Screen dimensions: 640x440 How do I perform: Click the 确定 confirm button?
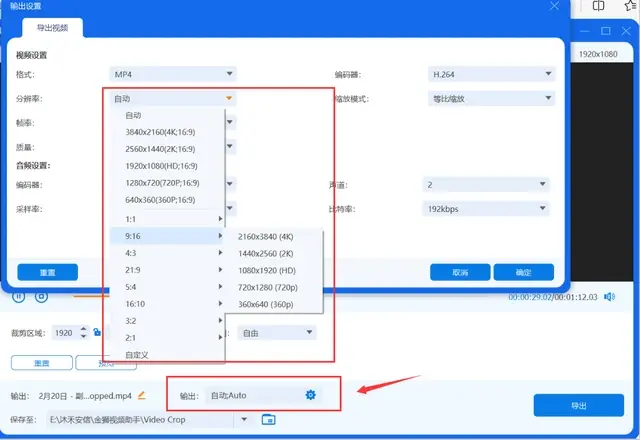click(x=524, y=272)
